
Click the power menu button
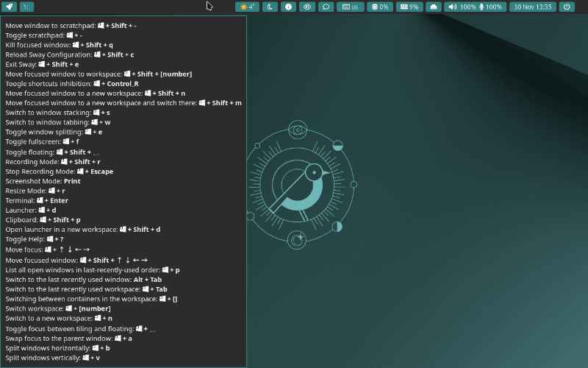click(567, 7)
